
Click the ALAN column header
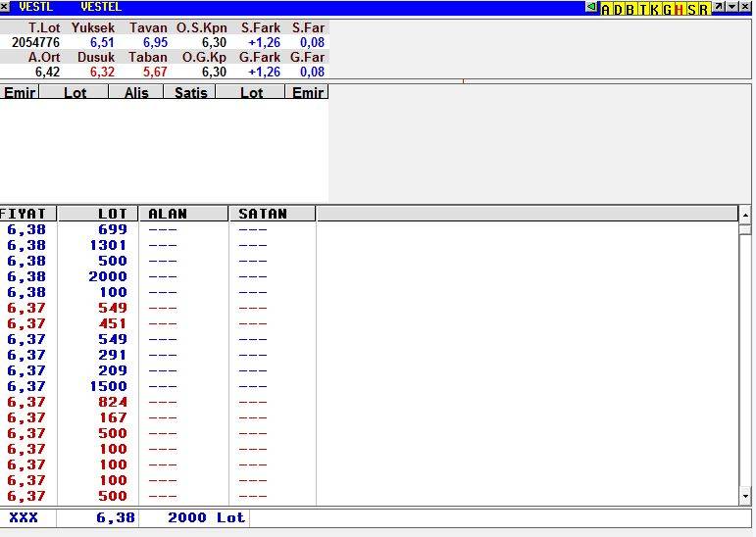click(183, 214)
